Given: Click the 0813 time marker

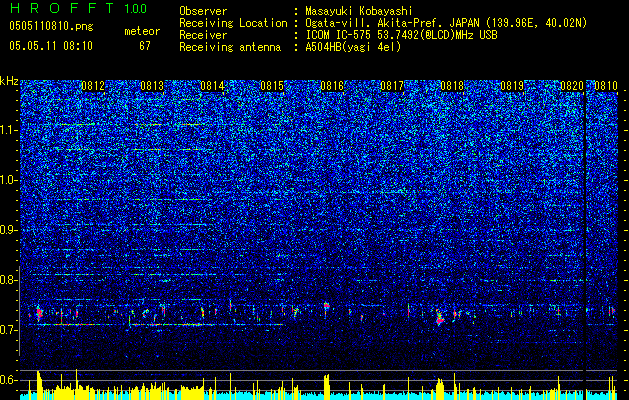Looking at the screenshot, I should (152, 86).
